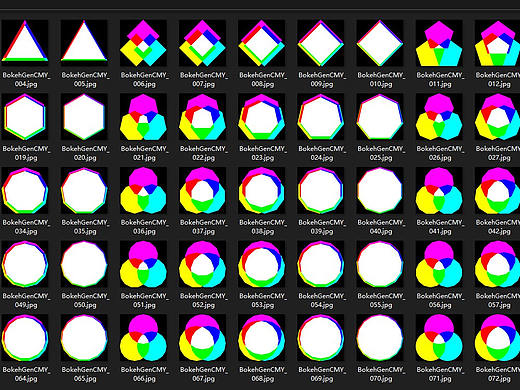Image resolution: width=520 pixels, height=390 pixels.
Task: Select thumbnail of BokehGenCMY_005.jpg
Action: coord(84,43)
